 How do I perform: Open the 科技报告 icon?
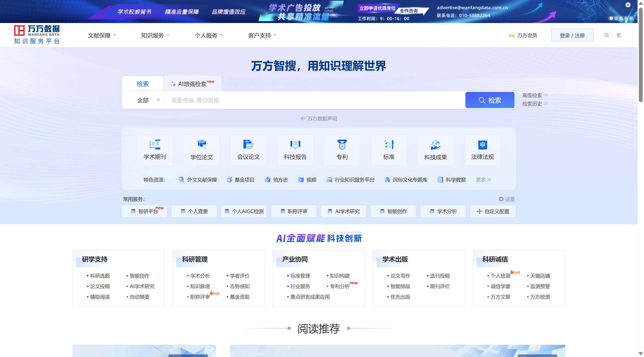[295, 144]
